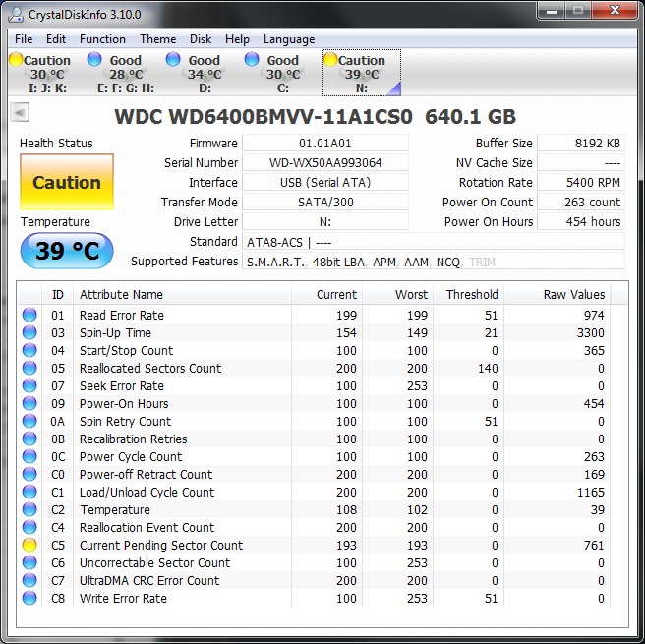This screenshot has width=645, height=644.
Task: Open the Language menu
Action: (x=289, y=39)
